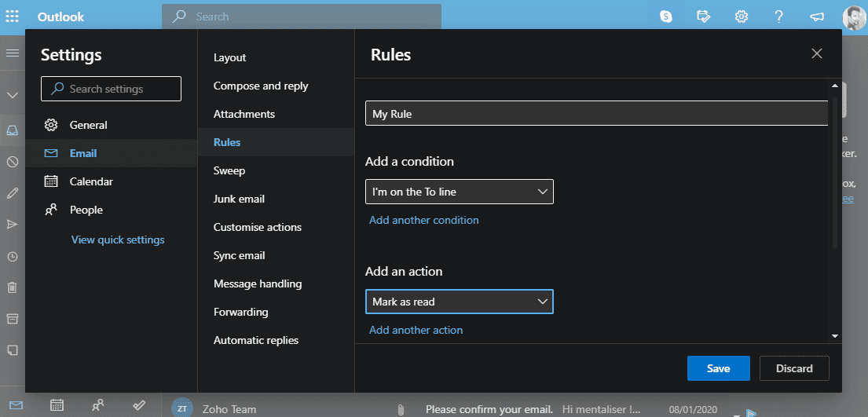Image resolution: width=868 pixels, height=417 pixels.
Task: Open the Notes icon in sidebar
Action: pos(13,350)
